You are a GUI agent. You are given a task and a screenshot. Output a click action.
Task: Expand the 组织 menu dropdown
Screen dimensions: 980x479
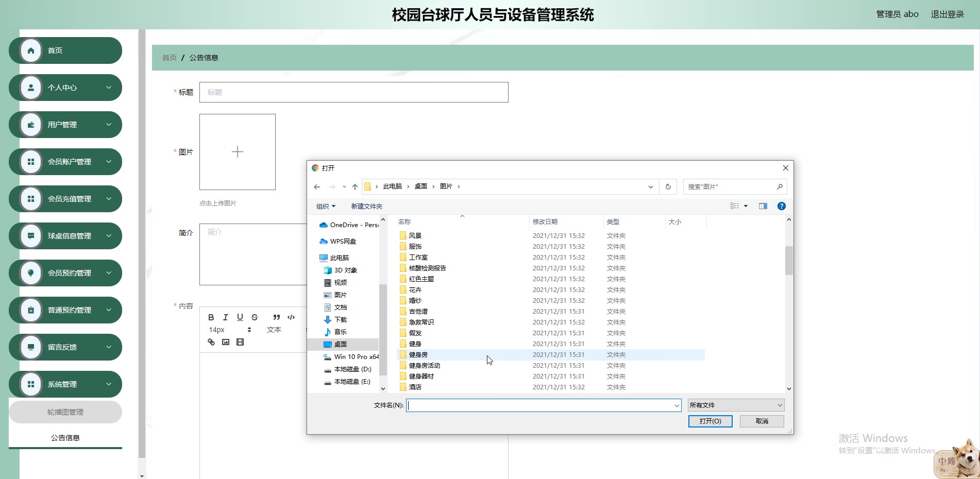[326, 207]
